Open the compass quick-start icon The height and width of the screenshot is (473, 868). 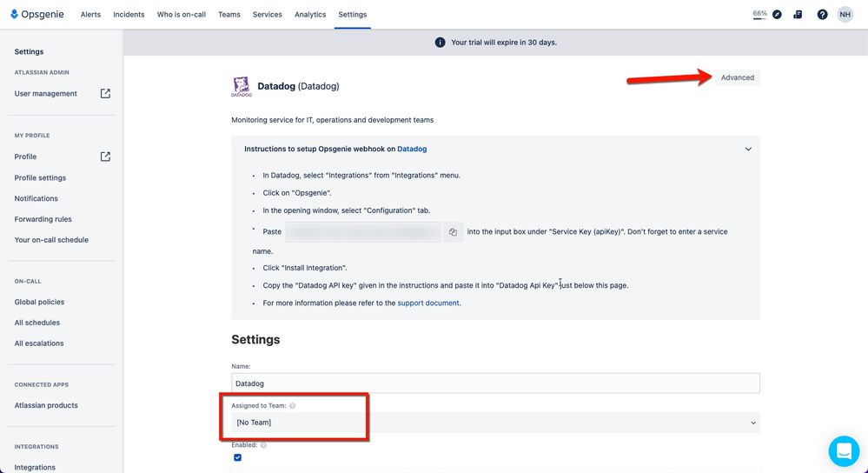[x=778, y=15]
